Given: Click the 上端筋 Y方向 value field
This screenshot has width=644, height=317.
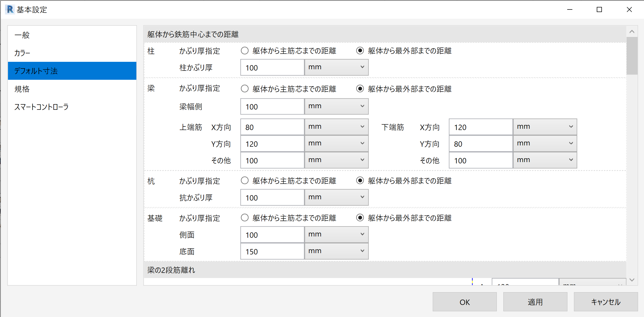Looking at the screenshot, I should [x=272, y=144].
